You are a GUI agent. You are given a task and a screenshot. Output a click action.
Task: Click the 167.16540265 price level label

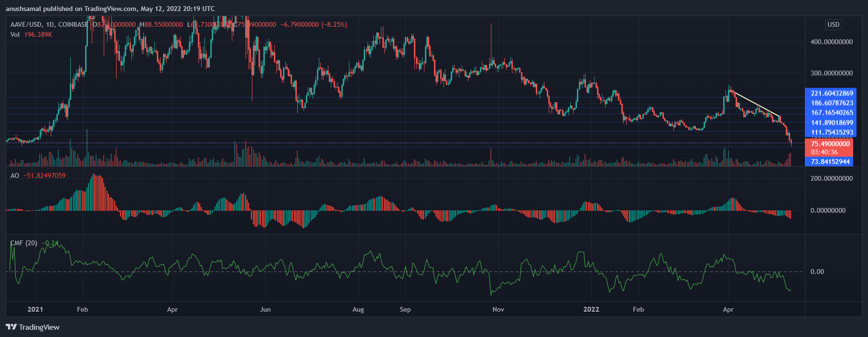(x=832, y=113)
